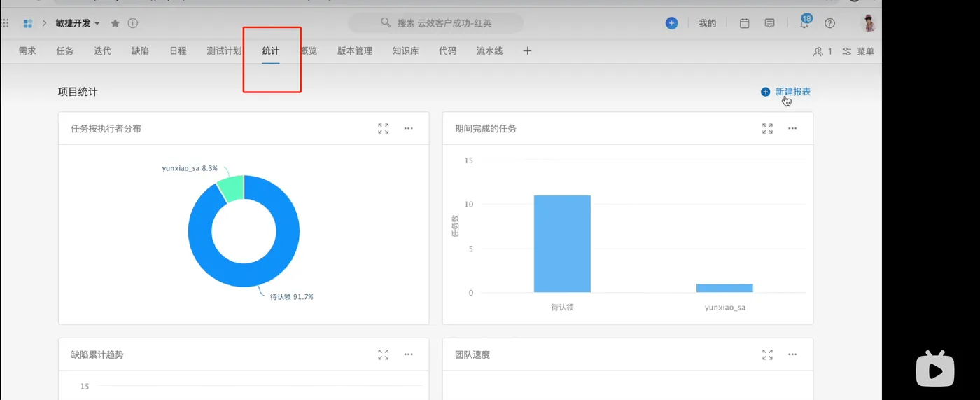Focus the 搜索 search box
The image size is (980, 400).
tap(435, 23)
